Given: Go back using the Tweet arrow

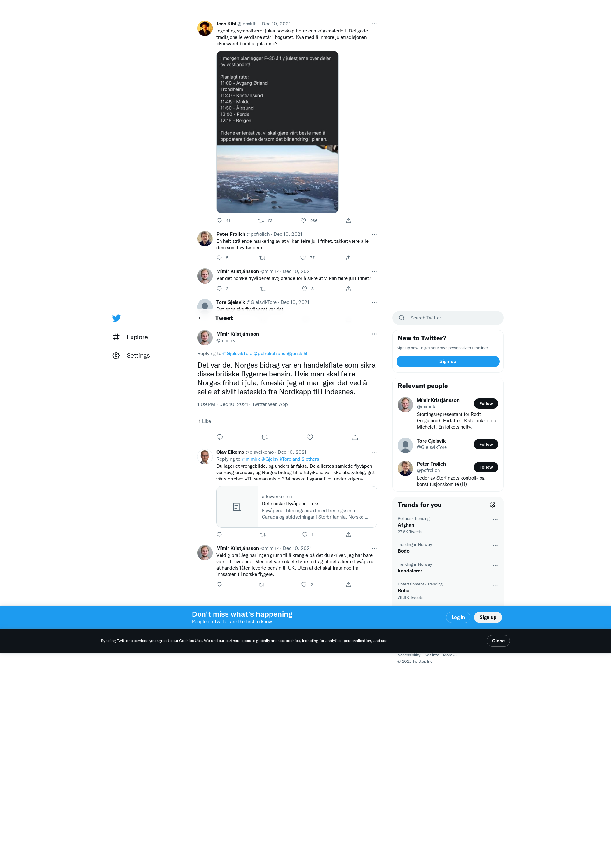Looking at the screenshot, I should click(201, 318).
